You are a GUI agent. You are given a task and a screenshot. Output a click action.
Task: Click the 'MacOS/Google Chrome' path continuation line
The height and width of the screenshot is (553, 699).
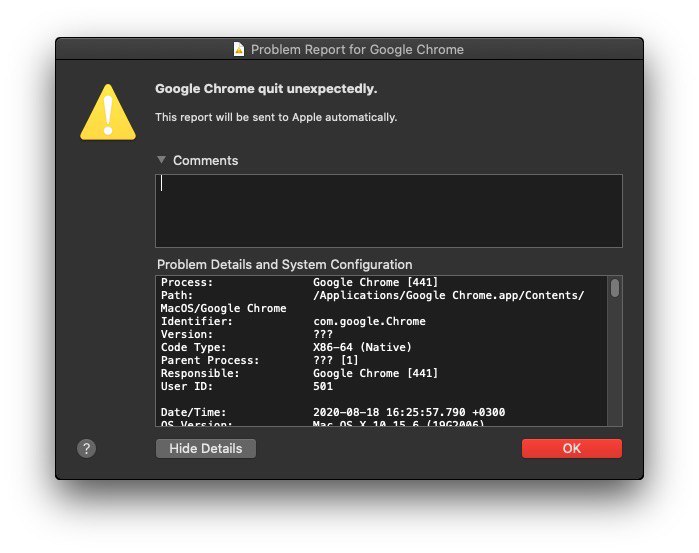tap(223, 309)
